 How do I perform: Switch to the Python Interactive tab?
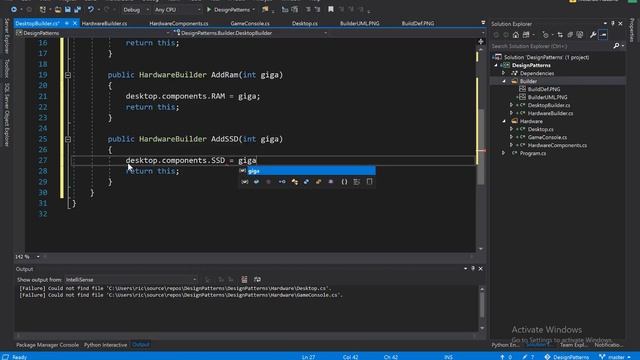(x=105, y=345)
